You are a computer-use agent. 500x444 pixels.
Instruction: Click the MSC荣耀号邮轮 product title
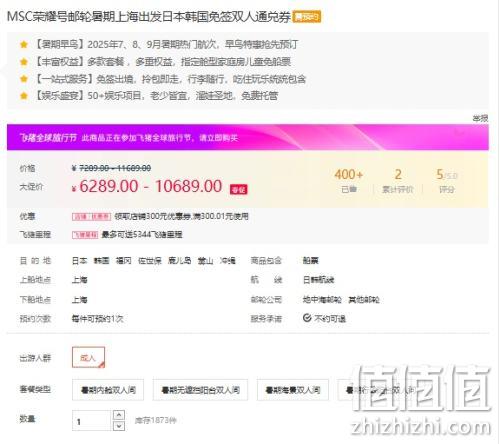(x=149, y=16)
